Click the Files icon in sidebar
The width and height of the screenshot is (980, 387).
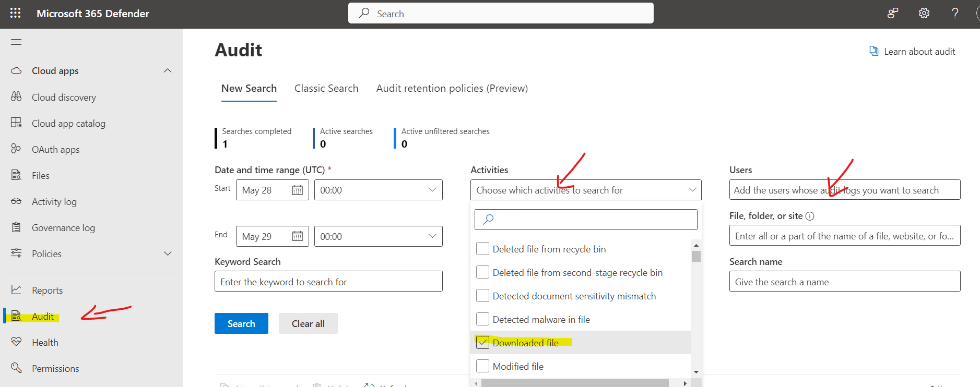click(16, 175)
